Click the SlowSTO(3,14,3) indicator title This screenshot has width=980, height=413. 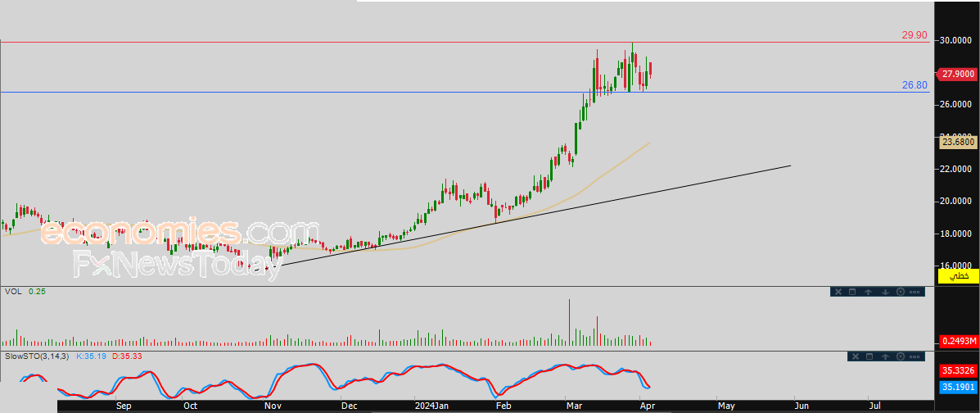38,356
